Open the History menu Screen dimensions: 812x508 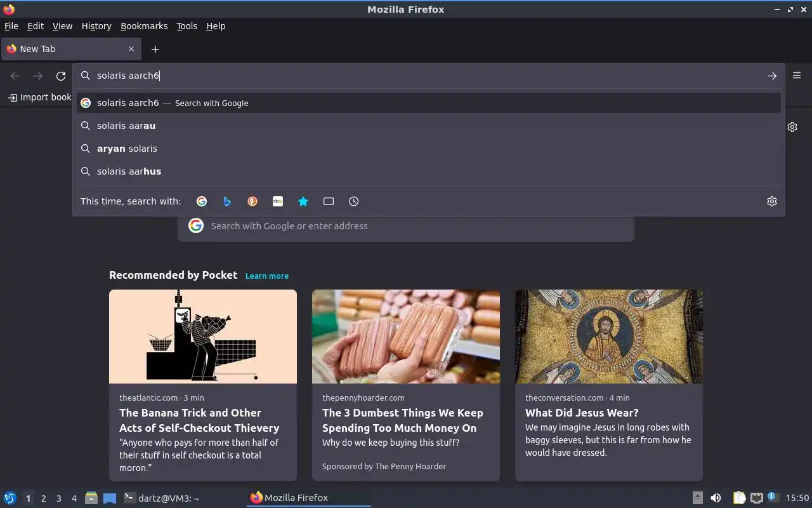click(x=96, y=26)
